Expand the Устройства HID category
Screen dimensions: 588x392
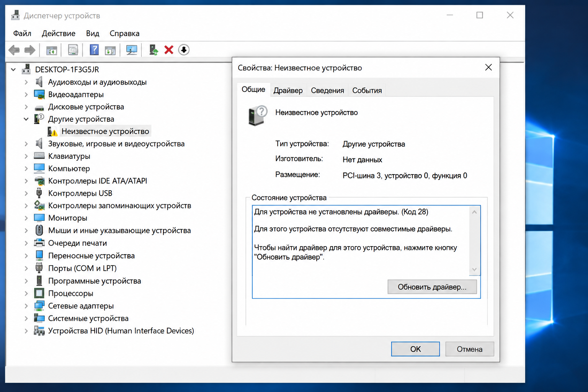26,331
